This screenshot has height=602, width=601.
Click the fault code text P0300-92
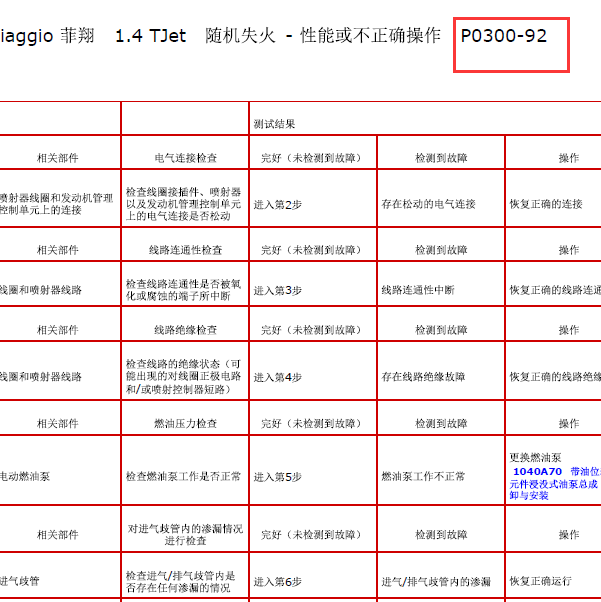point(503,36)
